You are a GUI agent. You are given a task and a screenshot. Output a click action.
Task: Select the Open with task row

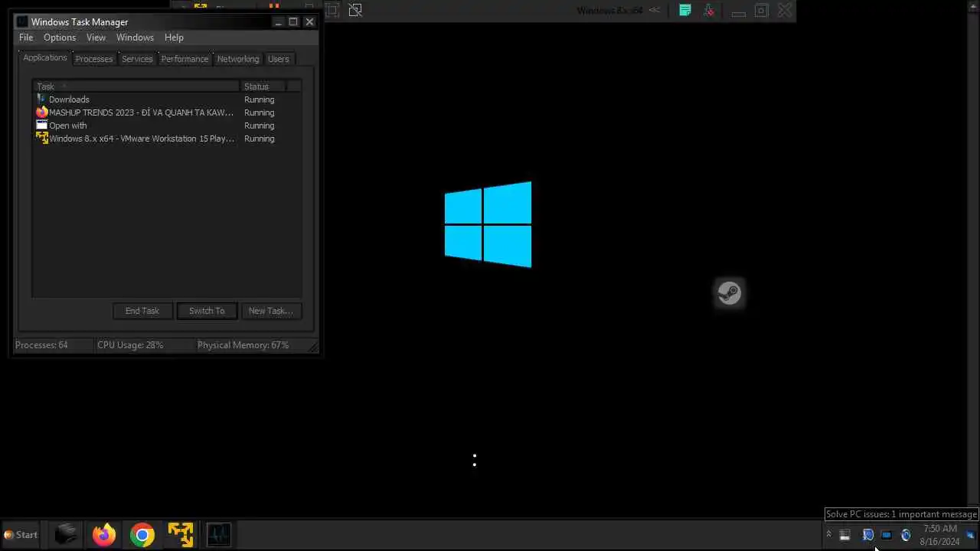pos(167,126)
